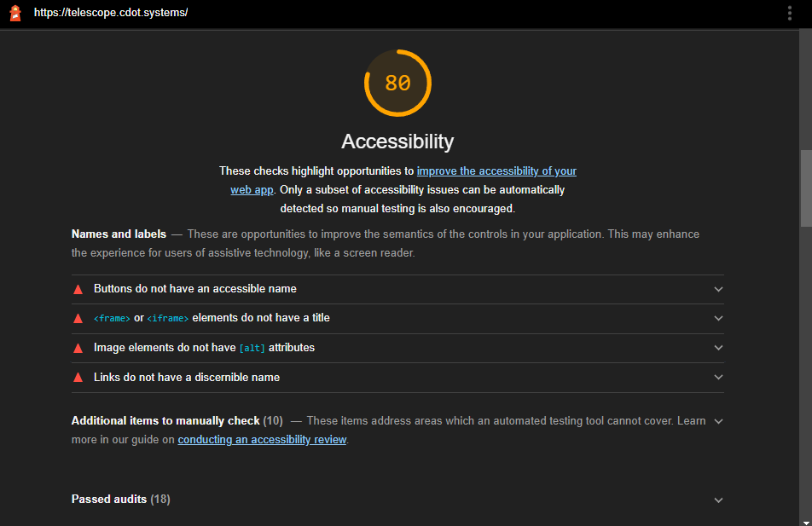Expand "Buttons do not have an accessible name"
Screen dimensions: 812x526
718,288
